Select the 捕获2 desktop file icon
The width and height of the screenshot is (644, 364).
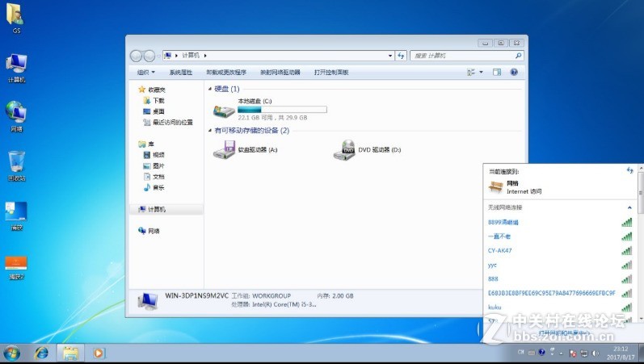click(x=16, y=268)
